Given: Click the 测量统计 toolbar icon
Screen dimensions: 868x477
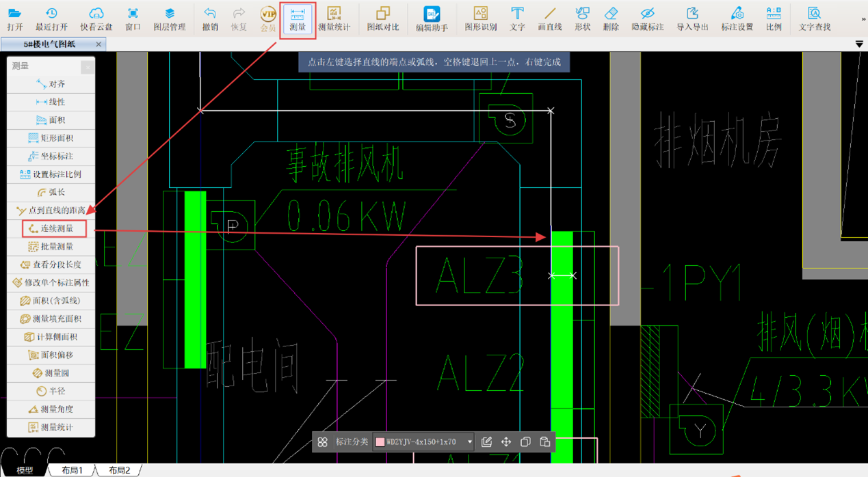Looking at the screenshot, I should [x=334, y=19].
